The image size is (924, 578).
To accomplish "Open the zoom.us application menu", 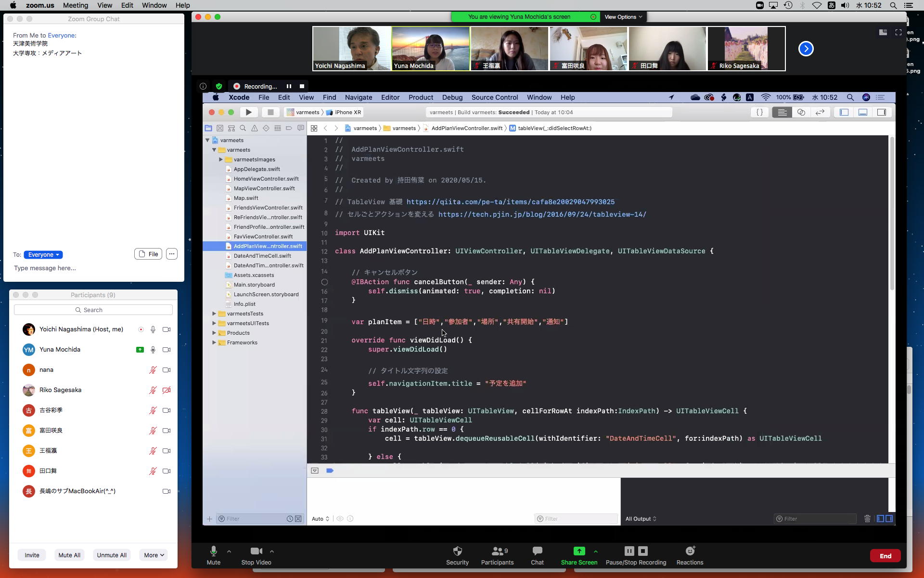I will [39, 5].
